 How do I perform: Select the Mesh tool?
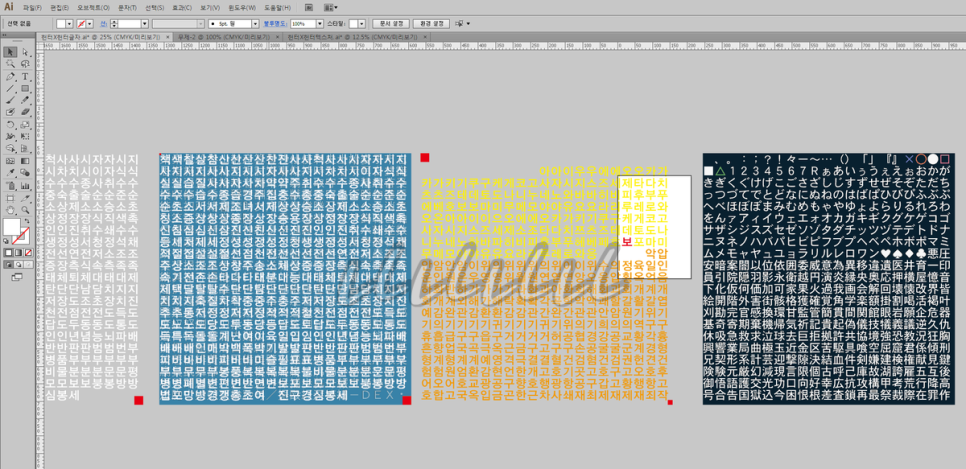click(x=10, y=161)
